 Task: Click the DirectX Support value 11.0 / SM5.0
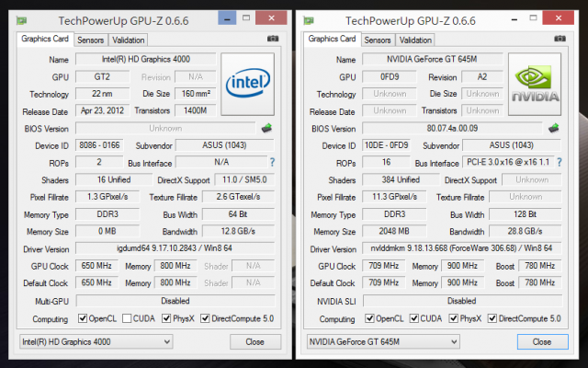pos(244,179)
